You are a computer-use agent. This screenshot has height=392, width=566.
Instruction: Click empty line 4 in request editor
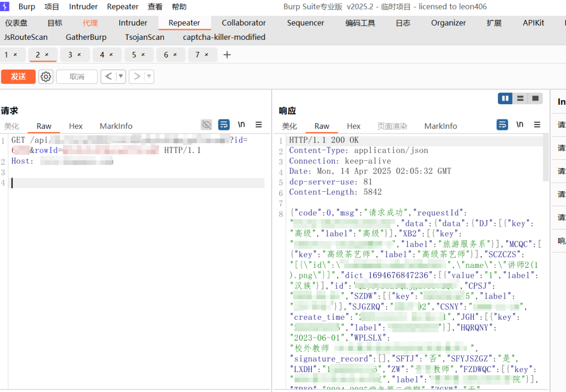[137, 183]
